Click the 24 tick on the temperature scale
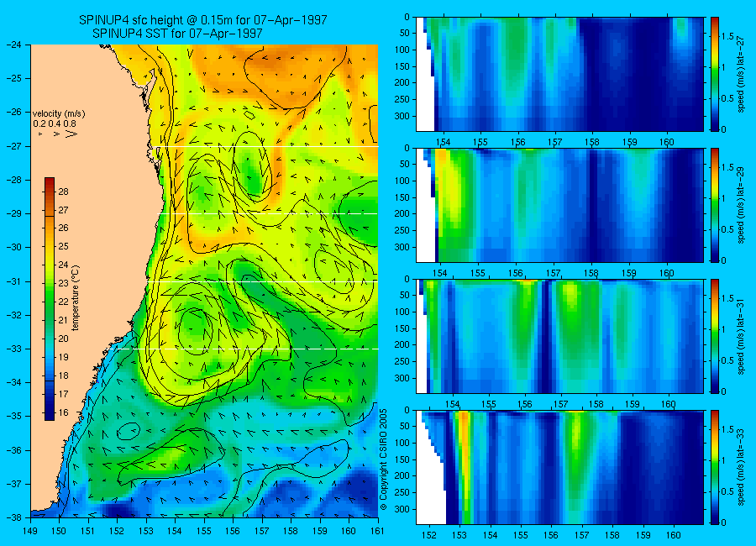756x546 pixels. point(63,265)
